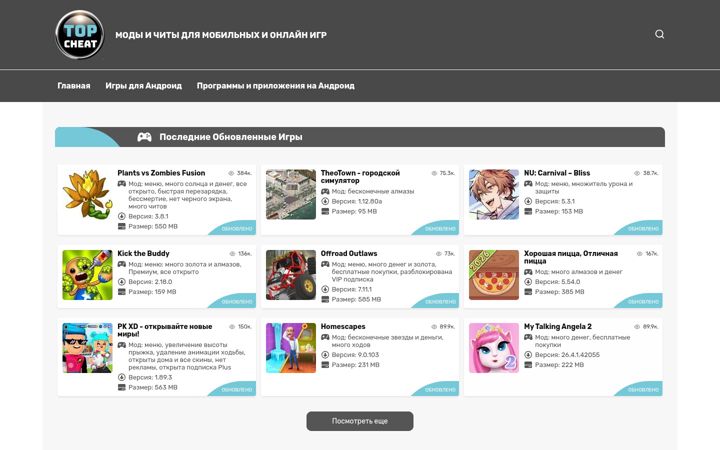Click mod gamepad icon in TheoTown card

(325, 191)
